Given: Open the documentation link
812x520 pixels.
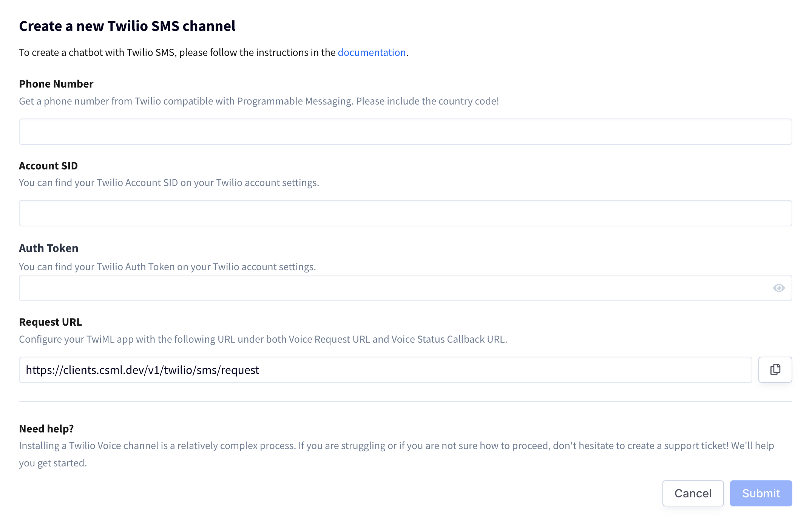Looking at the screenshot, I should tap(372, 52).
